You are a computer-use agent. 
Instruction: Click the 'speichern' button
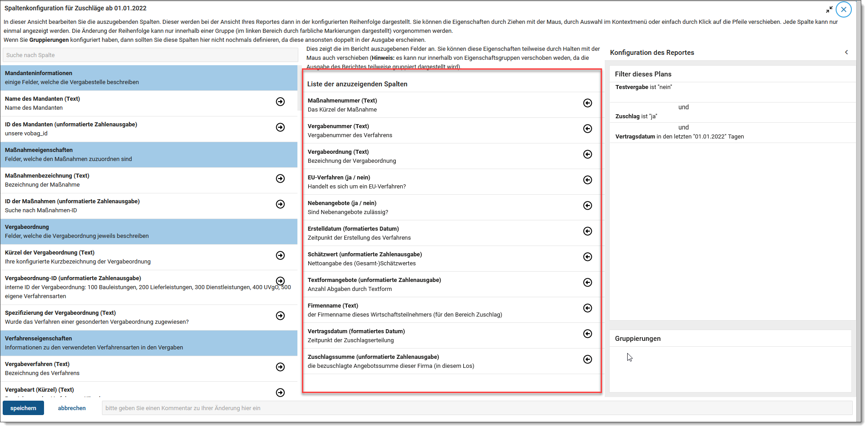[23, 408]
